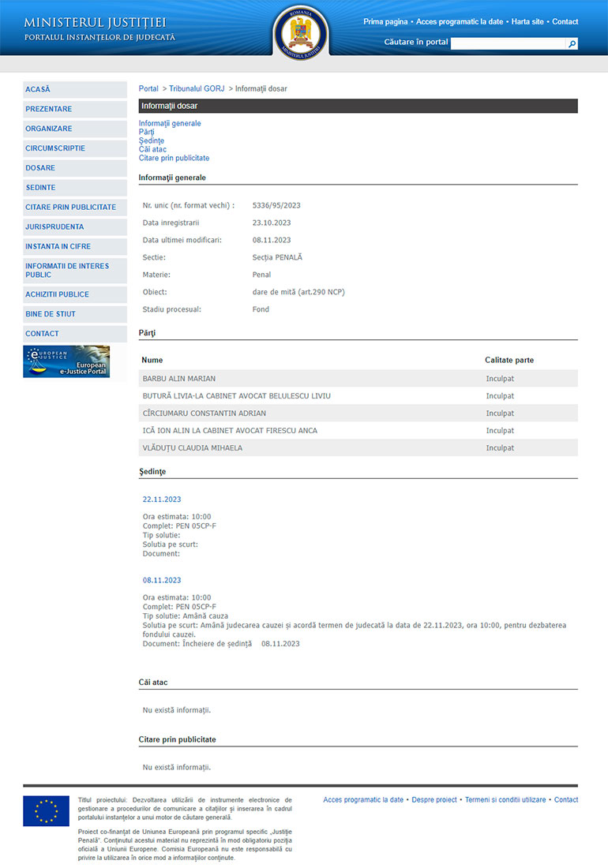This screenshot has height=868, width=608.
Task: Open ACHIZITII PUBLICE sidebar item
Action: 75,294
